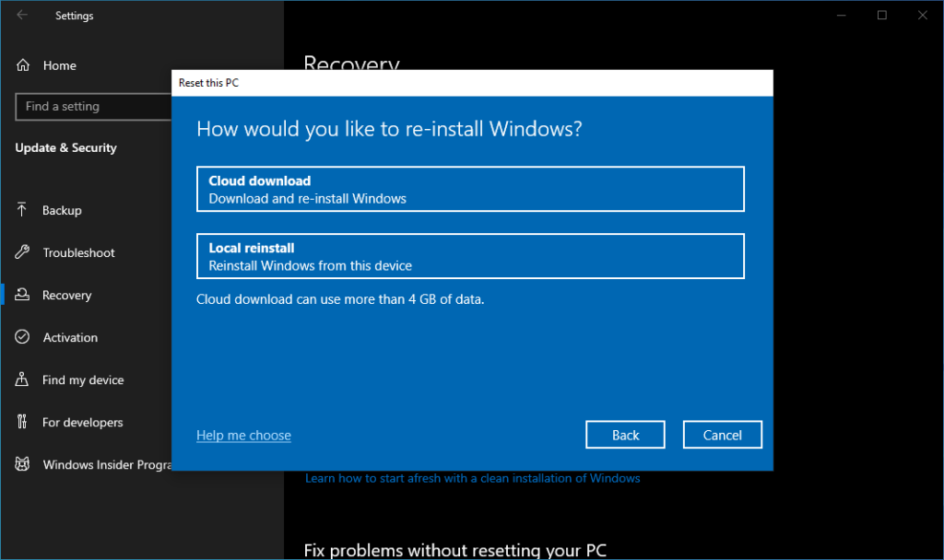Click the Back button in the dialog
Viewport: 944px width, 560px height.
point(625,434)
